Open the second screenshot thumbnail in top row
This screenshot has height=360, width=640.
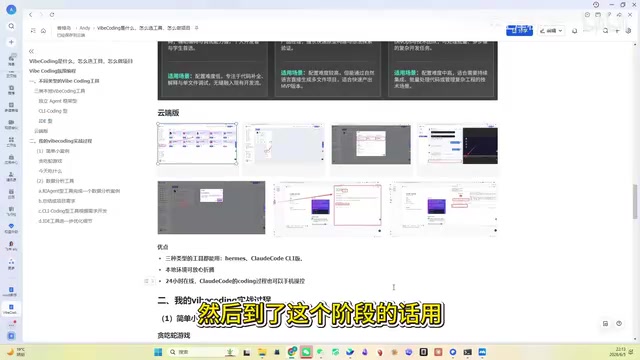(284, 144)
